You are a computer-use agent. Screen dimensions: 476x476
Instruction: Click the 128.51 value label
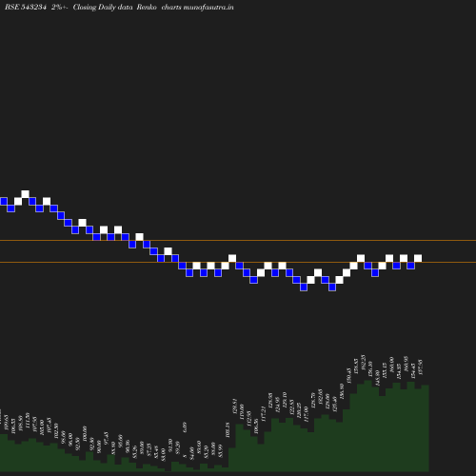235,407
